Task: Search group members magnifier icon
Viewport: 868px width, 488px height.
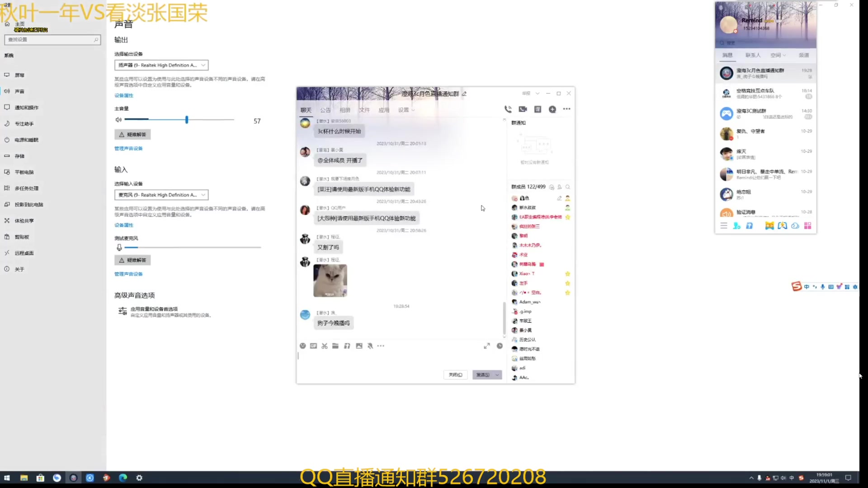Action: tap(567, 187)
